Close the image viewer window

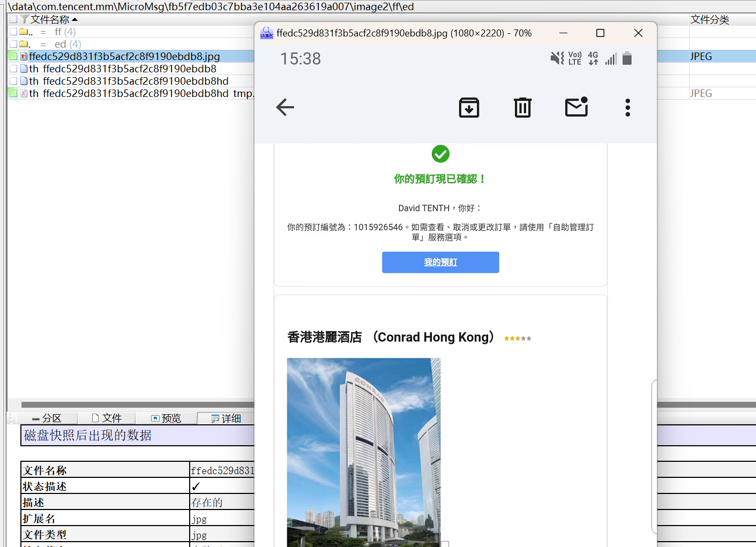[x=638, y=33]
